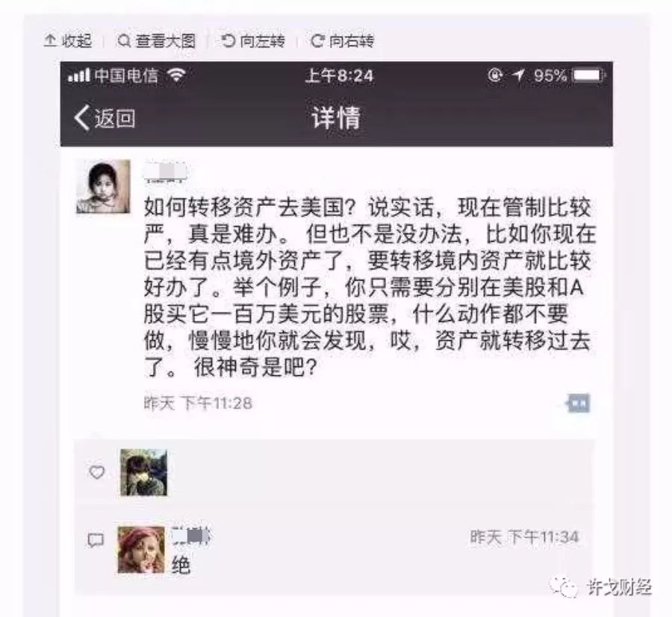Viewport: 672px width, 617px height.
Task: Tap the blurred commenter name
Action: click(191, 536)
